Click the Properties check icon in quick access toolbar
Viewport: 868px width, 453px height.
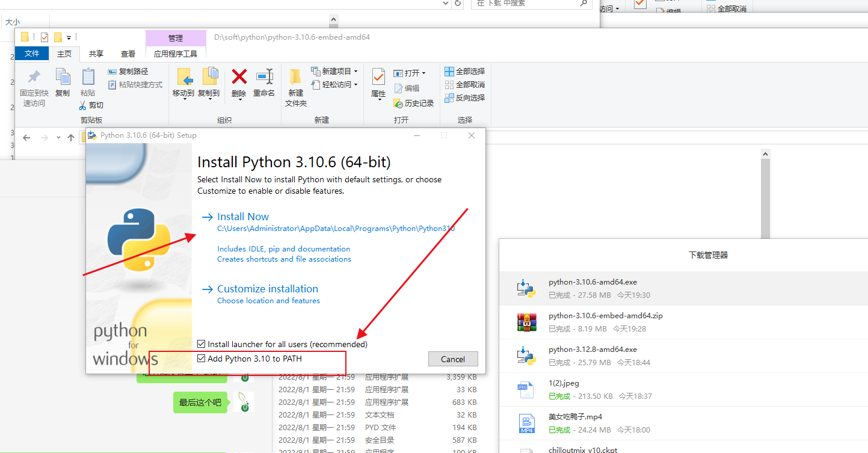point(45,37)
